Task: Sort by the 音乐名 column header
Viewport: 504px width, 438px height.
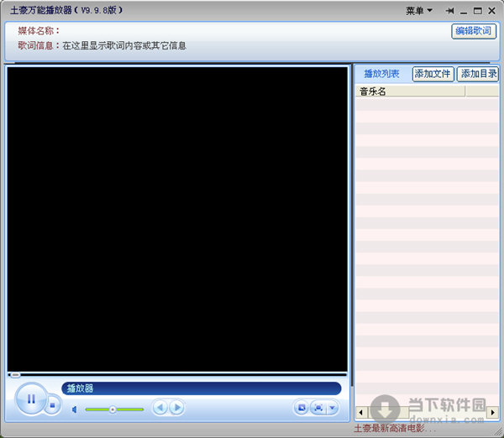Action: [x=410, y=91]
